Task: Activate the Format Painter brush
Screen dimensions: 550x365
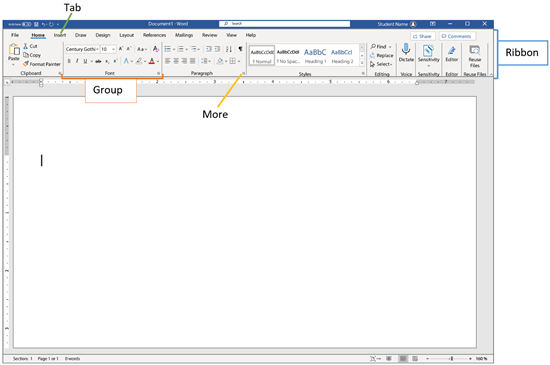Action: pos(42,64)
